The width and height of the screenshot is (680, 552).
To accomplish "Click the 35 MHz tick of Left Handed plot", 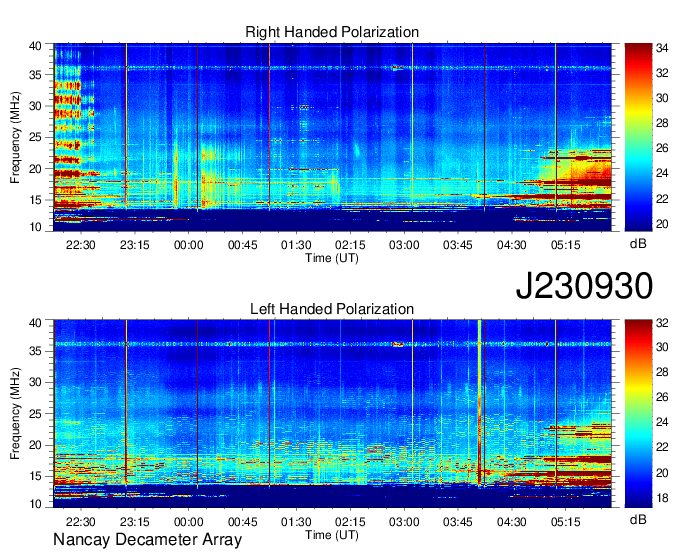I will tap(36, 351).
